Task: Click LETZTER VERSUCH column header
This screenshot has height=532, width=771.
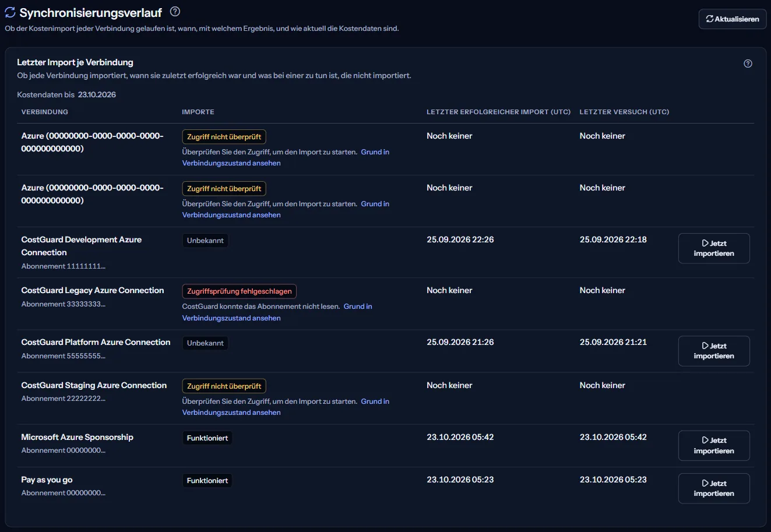Action: pos(624,112)
